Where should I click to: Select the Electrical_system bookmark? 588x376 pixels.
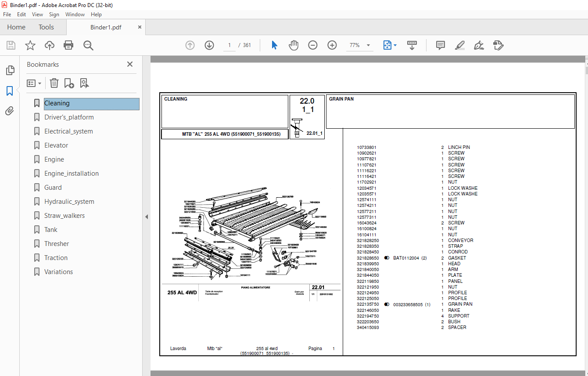[68, 131]
